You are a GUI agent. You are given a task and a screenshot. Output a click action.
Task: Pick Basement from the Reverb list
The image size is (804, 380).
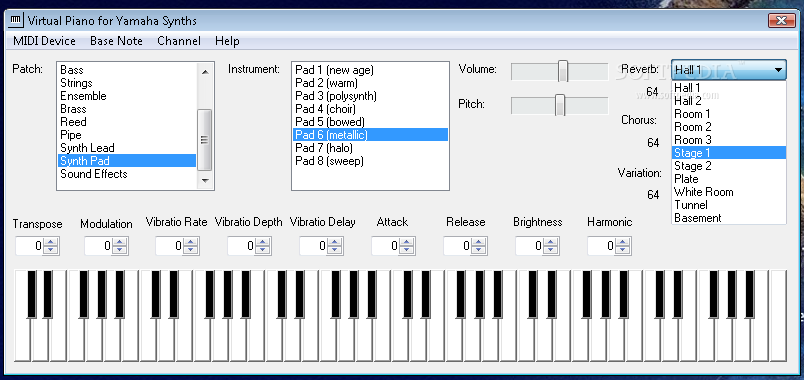(x=729, y=218)
